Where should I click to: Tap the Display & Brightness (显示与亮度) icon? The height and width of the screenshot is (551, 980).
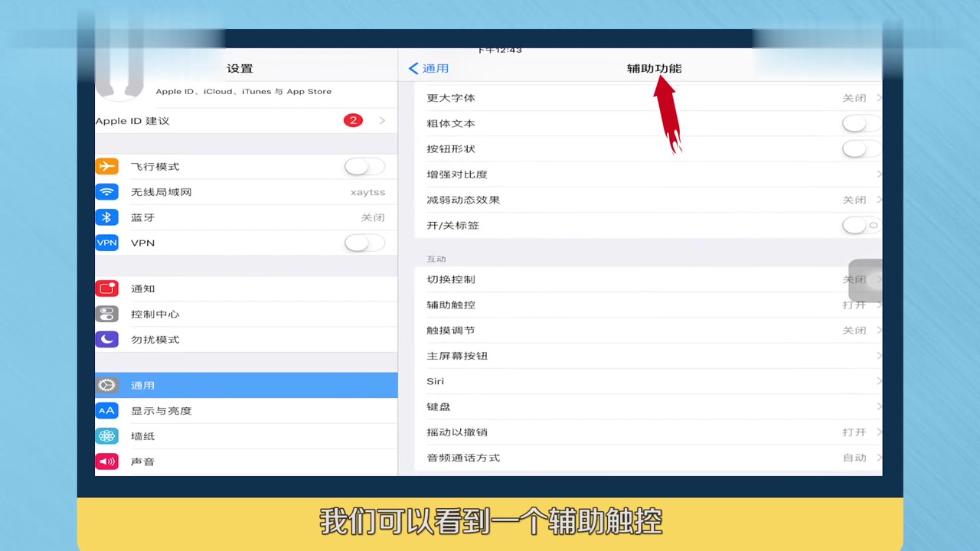pos(107,410)
